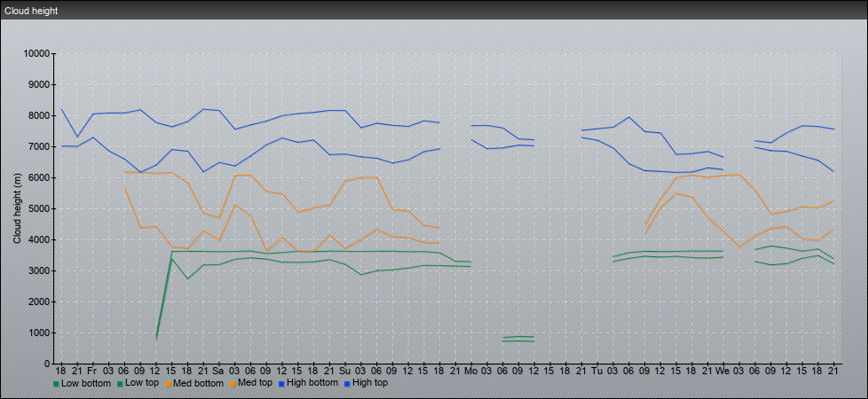
Task: Select the Mo day marker on x-axis
Action: point(470,370)
